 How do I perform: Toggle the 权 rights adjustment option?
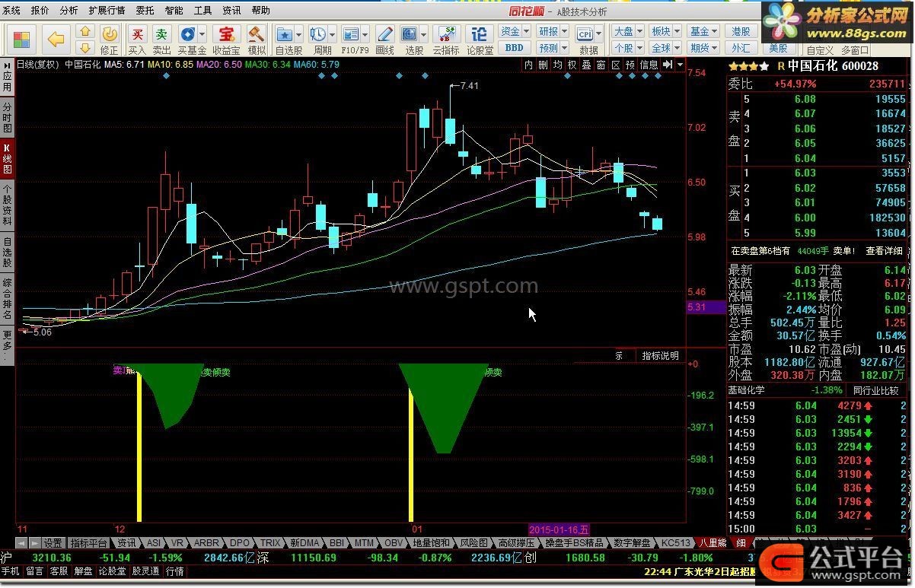pyautogui.click(x=572, y=65)
